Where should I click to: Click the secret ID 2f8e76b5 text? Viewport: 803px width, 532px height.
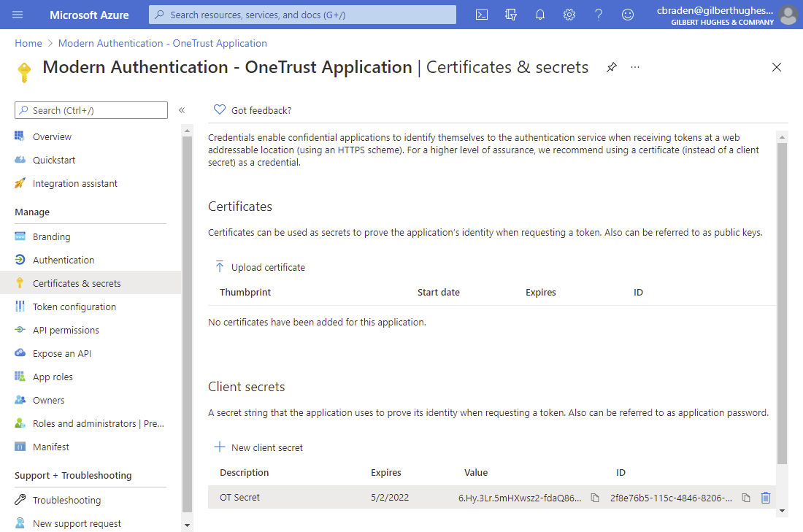click(672, 498)
